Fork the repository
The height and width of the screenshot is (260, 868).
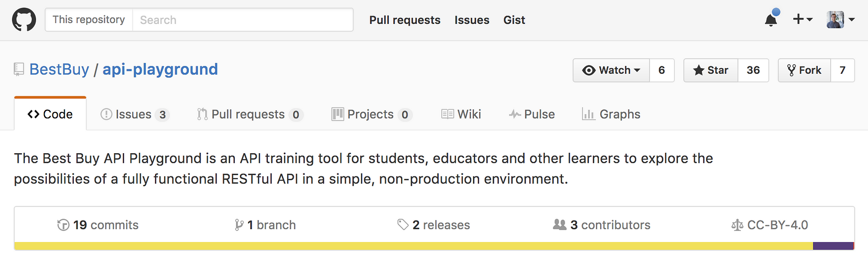(805, 70)
